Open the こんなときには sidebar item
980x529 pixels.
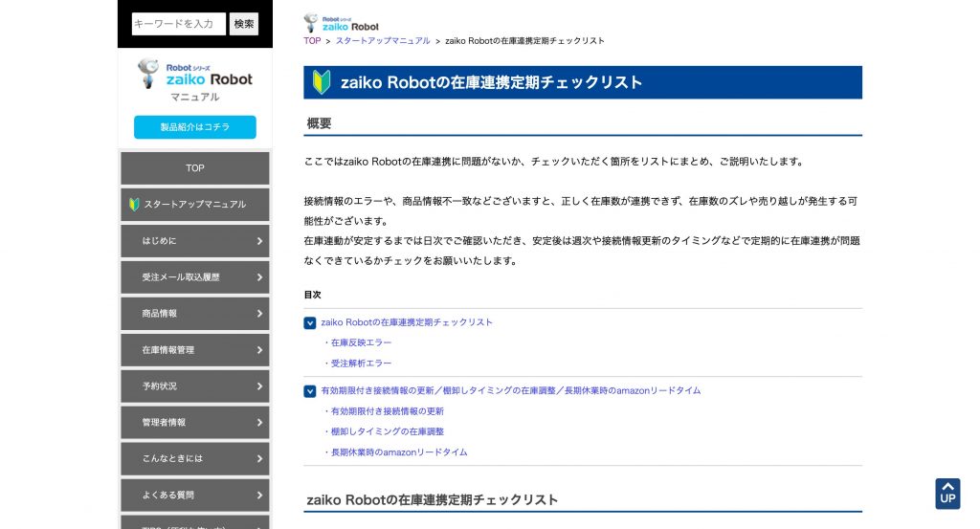tap(195, 458)
